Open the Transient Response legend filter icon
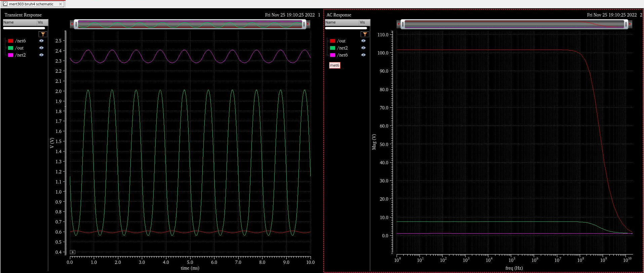This screenshot has width=644, height=273. coord(43,34)
